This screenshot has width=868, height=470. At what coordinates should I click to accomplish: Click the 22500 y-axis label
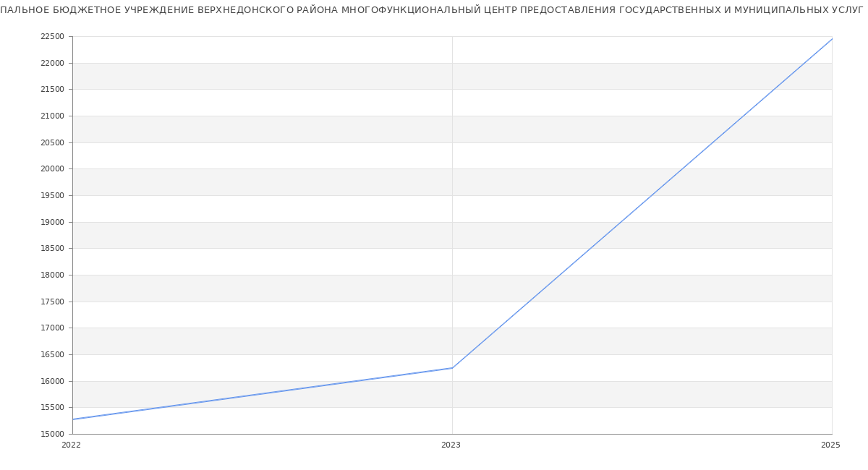click(52, 37)
